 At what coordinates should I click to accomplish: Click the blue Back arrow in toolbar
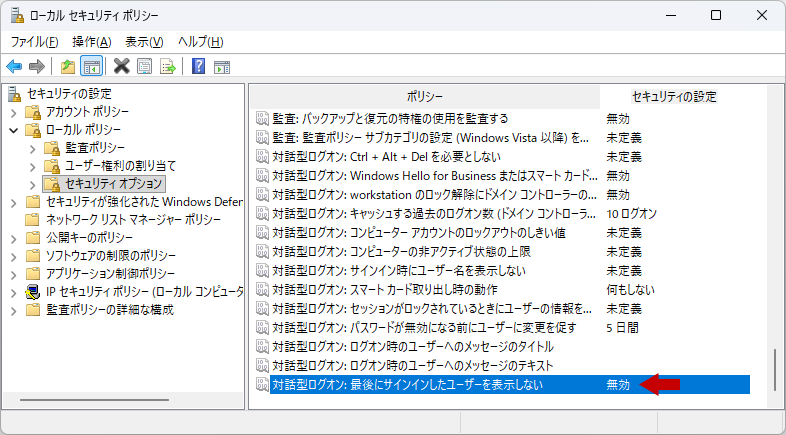pos(14,67)
